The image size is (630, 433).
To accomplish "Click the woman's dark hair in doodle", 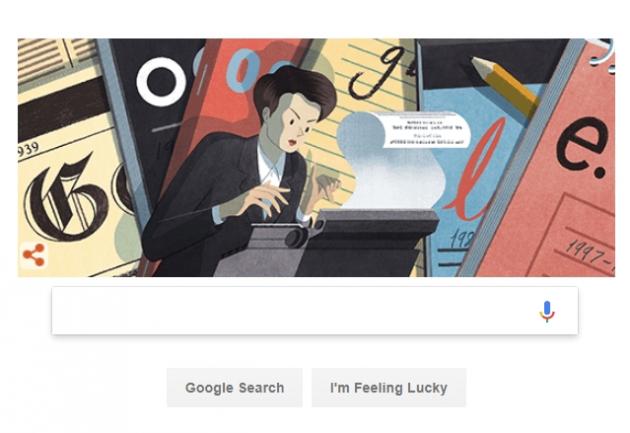I will [x=295, y=92].
